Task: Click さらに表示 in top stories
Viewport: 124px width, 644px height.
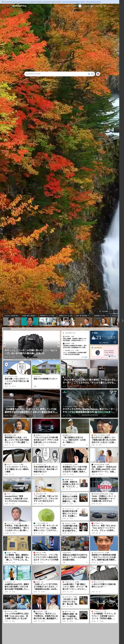Action: [x=84, y=357]
